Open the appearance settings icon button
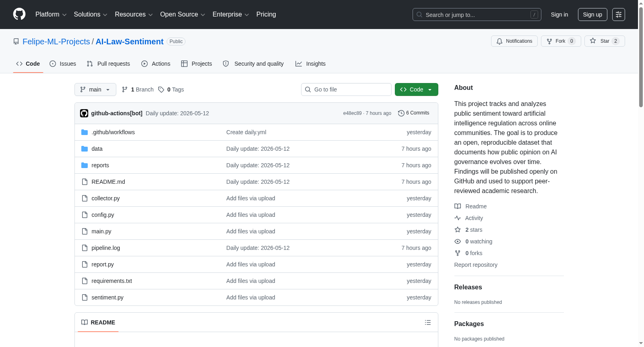Image resolution: width=644 pixels, height=347 pixels. pos(619,15)
